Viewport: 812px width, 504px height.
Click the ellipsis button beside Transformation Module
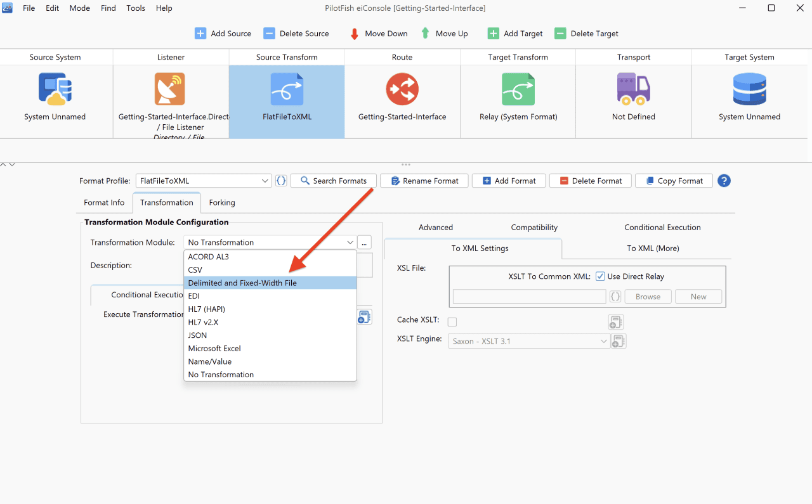(364, 242)
